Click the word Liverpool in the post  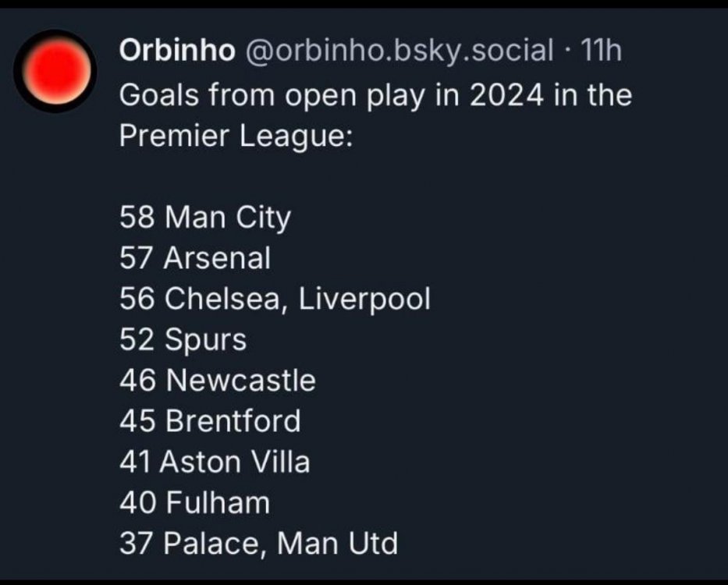coord(365,299)
